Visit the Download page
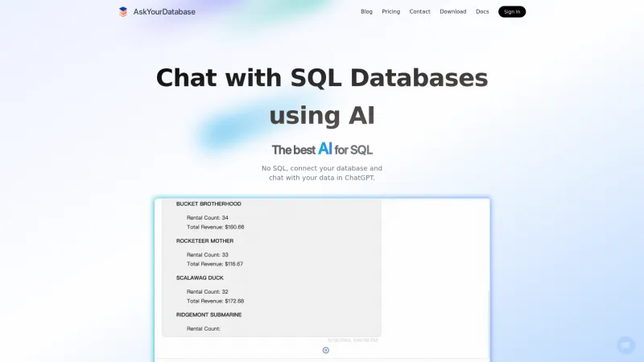Image resolution: width=644 pixels, height=362 pixels. (x=453, y=11)
